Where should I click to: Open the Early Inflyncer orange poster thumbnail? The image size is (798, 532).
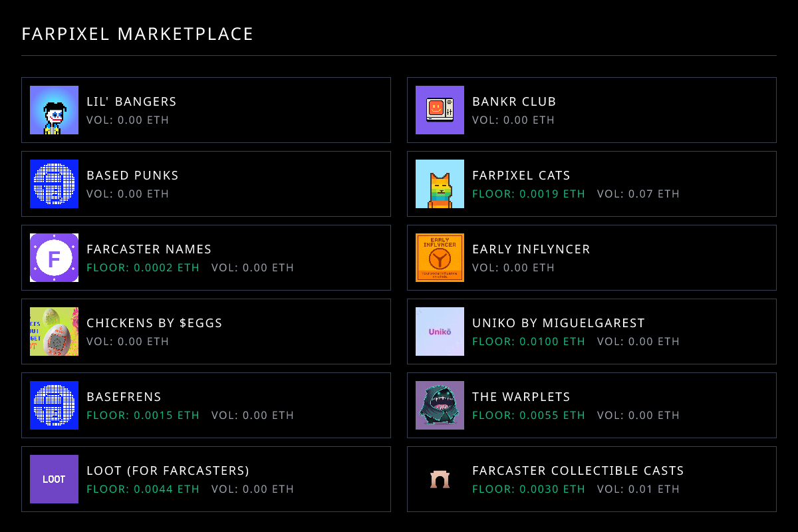coord(440,258)
